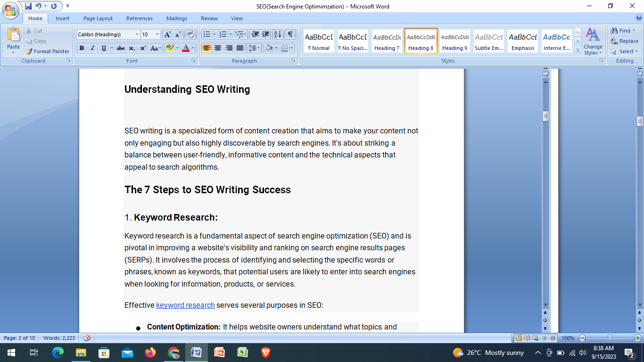Click the zoom slider handle

[610, 338]
